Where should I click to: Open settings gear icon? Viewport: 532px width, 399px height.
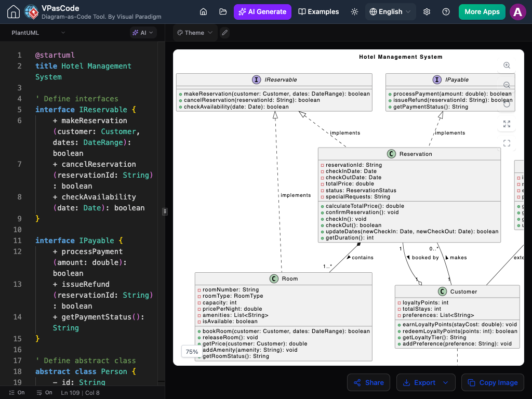(x=427, y=12)
